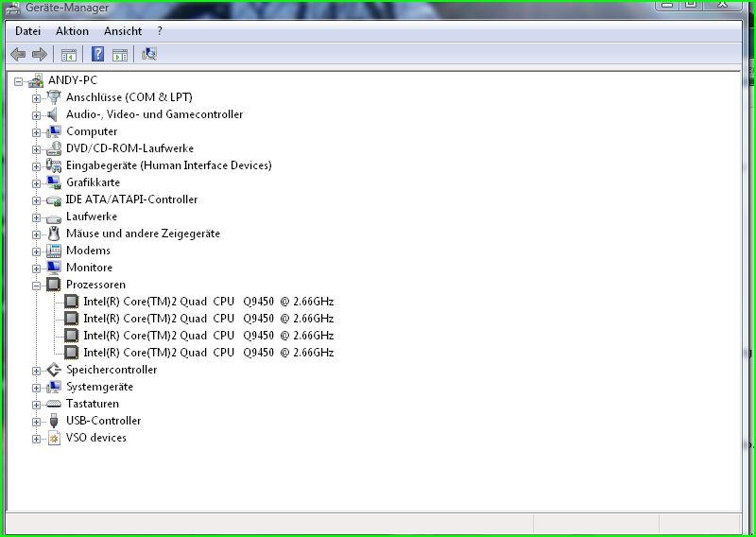
Task: Expand the USB-Controller node
Action: [36, 422]
